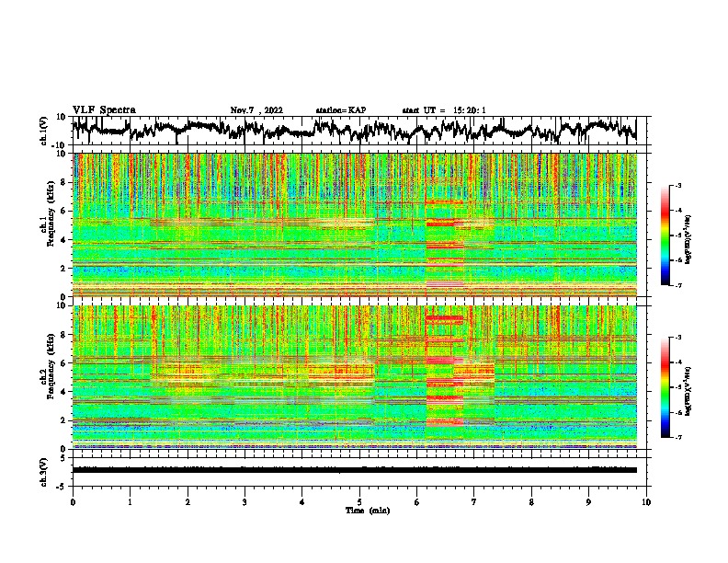Click the "-5" tick on ch.1 color bar
The height and width of the screenshot is (563, 728).
tap(677, 236)
